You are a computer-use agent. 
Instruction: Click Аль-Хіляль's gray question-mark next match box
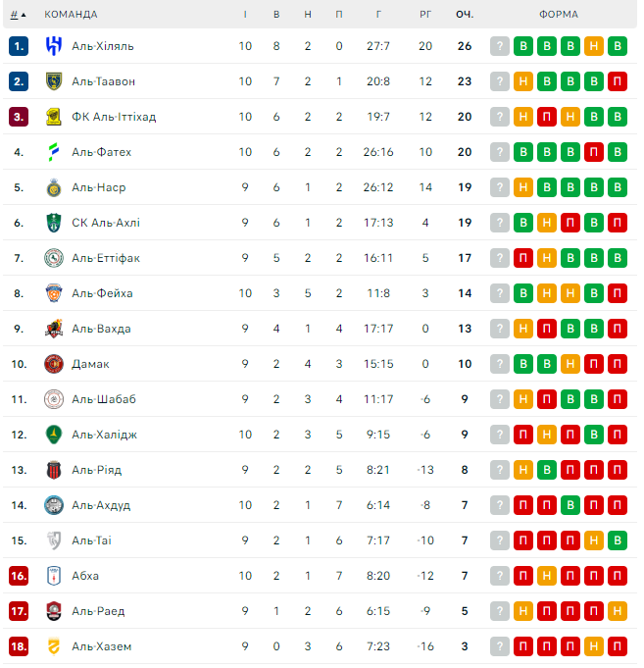pos(500,45)
